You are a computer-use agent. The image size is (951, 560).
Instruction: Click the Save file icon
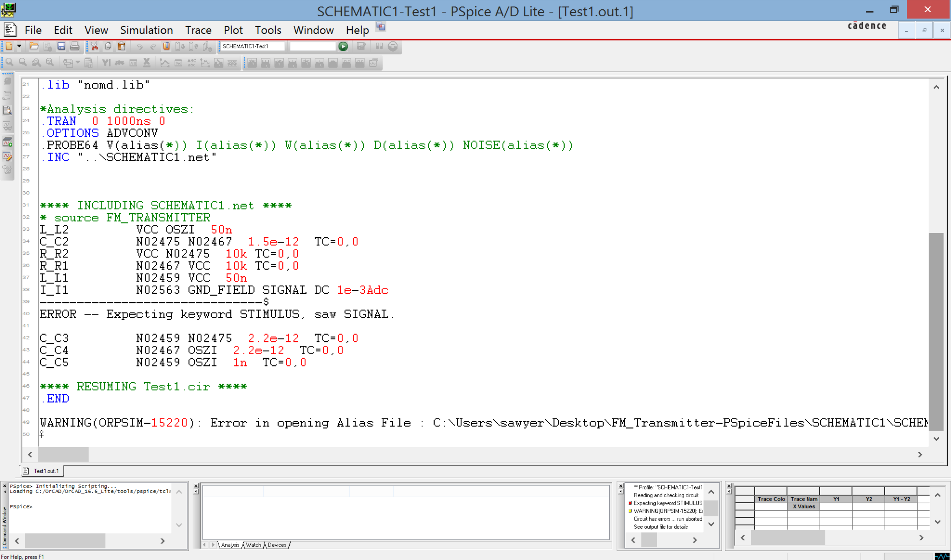point(61,46)
